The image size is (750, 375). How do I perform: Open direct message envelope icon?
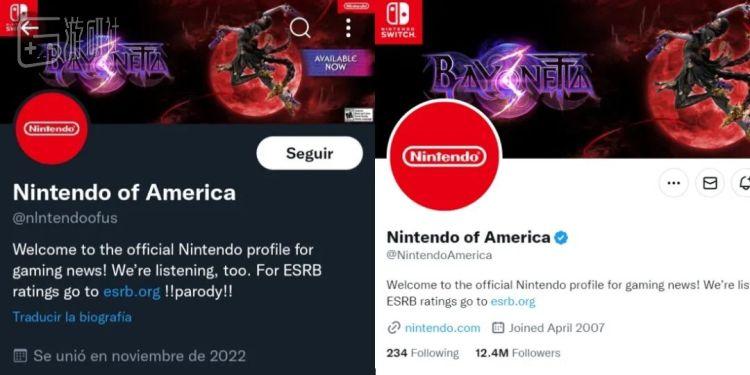pos(710,183)
